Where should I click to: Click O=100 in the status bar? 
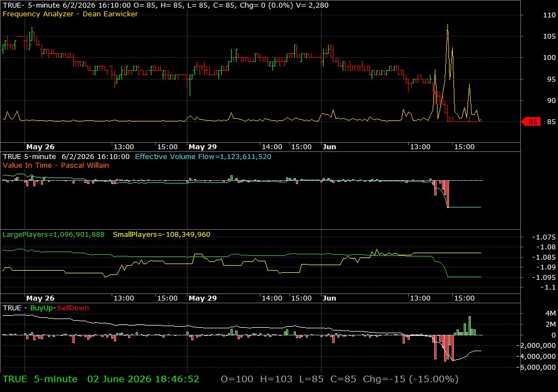[x=237, y=379]
